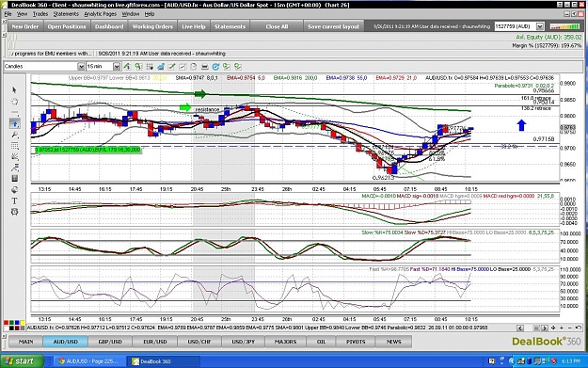Click the copy page toolbar icon
This screenshot has width=588, height=368.
[194, 67]
